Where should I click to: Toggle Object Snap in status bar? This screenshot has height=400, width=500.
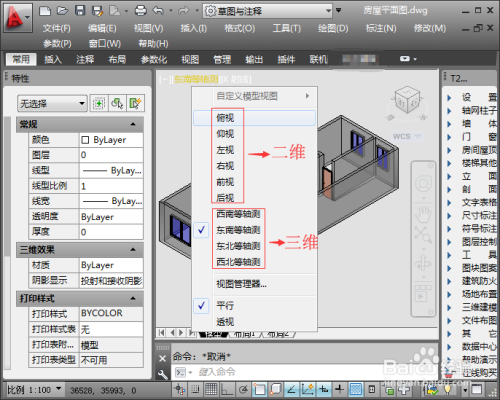coord(259,389)
